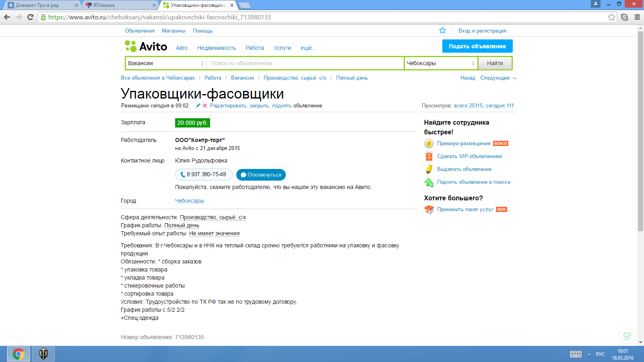Open the ещё… more categories menu
Screen dimensions: 644x362
tap(308, 48)
